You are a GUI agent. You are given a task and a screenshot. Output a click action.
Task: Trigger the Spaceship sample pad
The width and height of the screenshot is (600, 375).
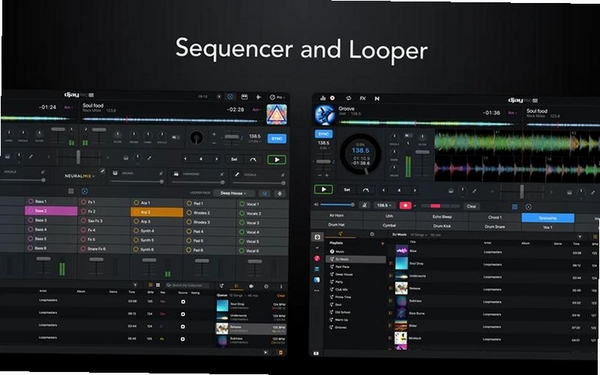[x=548, y=218]
